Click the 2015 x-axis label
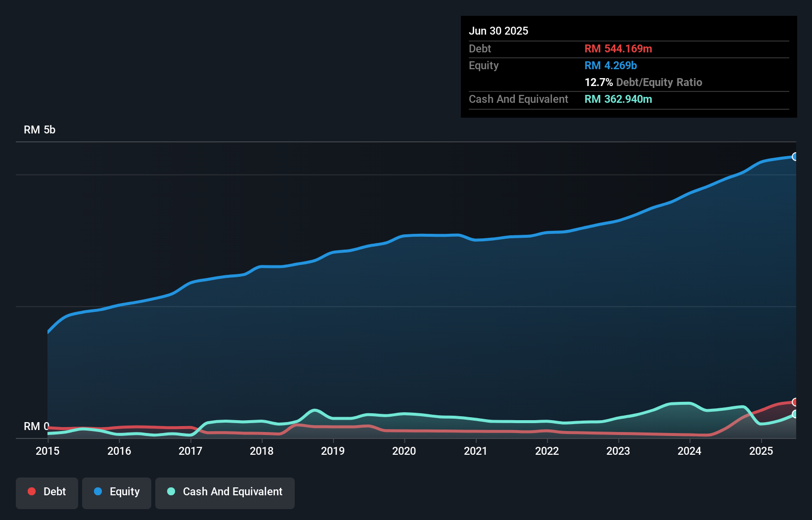This screenshot has width=812, height=520. click(x=47, y=451)
